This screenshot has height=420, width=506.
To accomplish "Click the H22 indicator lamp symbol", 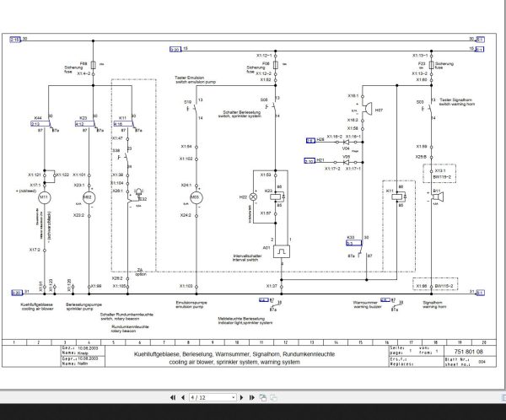I will (x=254, y=197).
